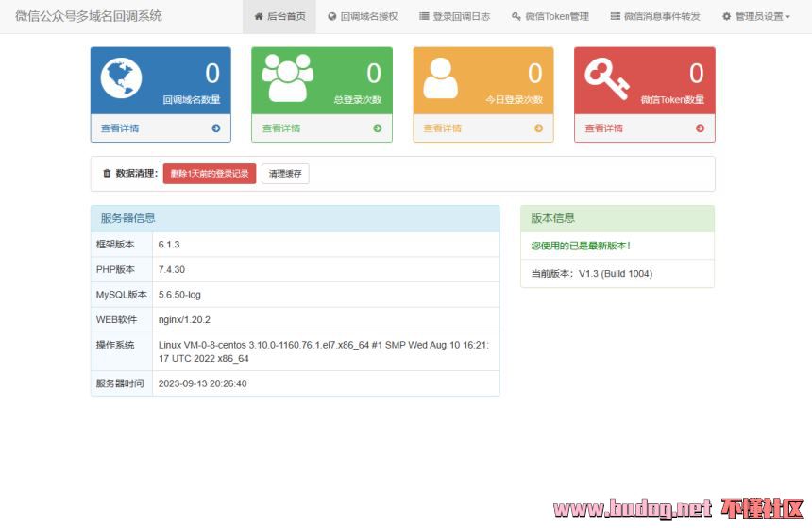812x528 pixels.
Task: Click the arrow icon in the orange card footer
Action: (538, 128)
